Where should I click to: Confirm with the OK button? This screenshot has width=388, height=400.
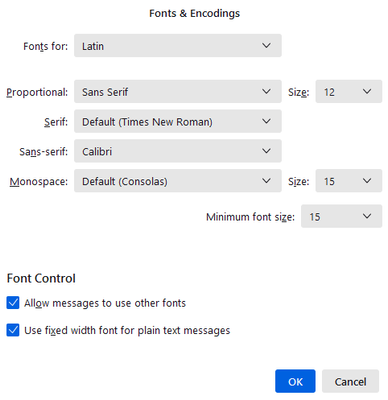[295, 381]
